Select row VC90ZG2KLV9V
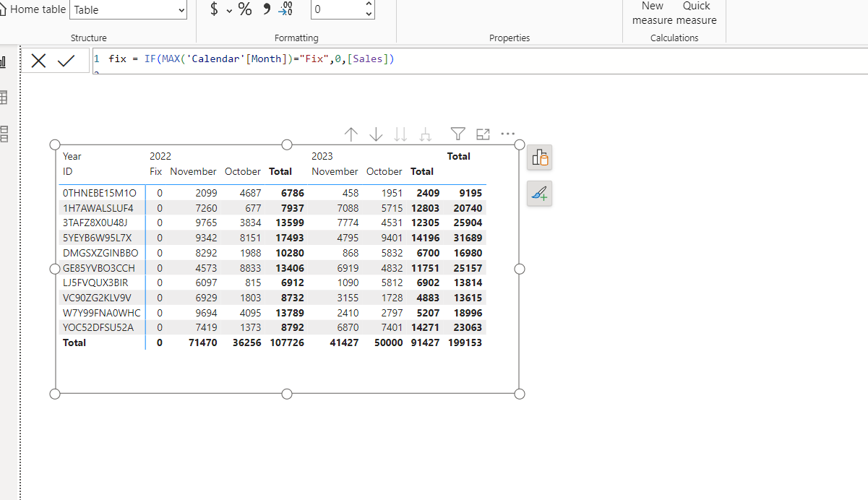 pyautogui.click(x=98, y=298)
